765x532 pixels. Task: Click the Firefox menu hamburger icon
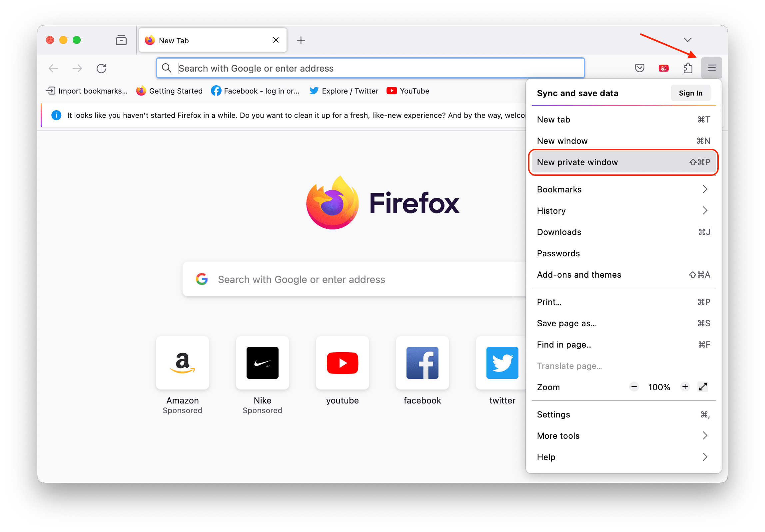711,68
